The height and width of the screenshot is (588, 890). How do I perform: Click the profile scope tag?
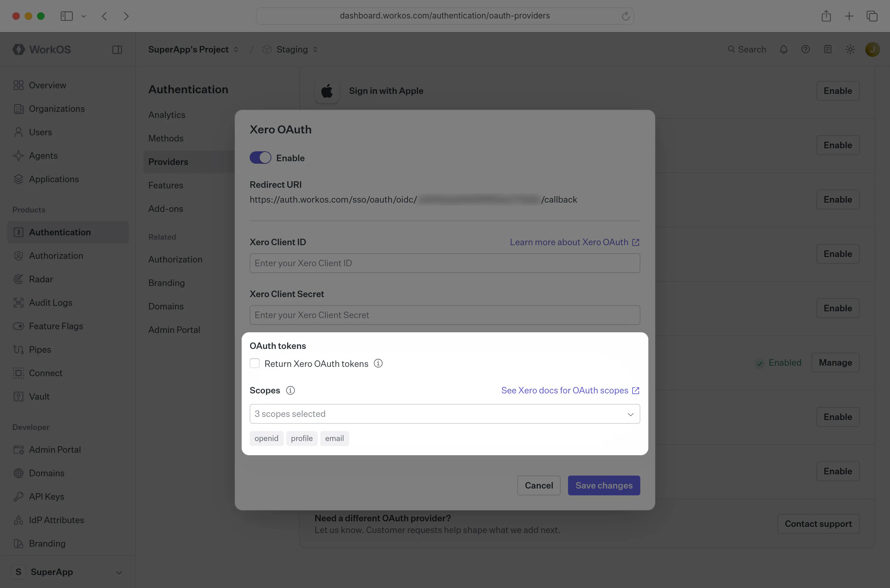tap(302, 439)
